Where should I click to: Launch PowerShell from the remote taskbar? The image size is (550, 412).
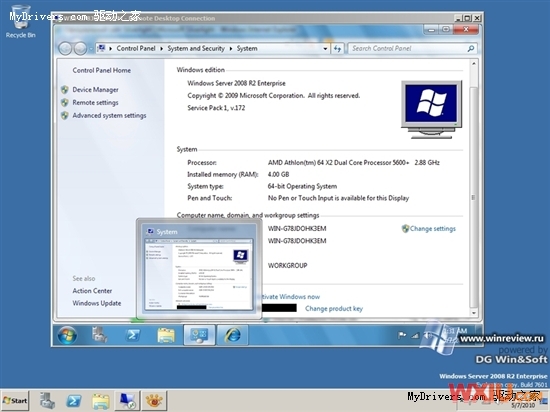(133, 335)
